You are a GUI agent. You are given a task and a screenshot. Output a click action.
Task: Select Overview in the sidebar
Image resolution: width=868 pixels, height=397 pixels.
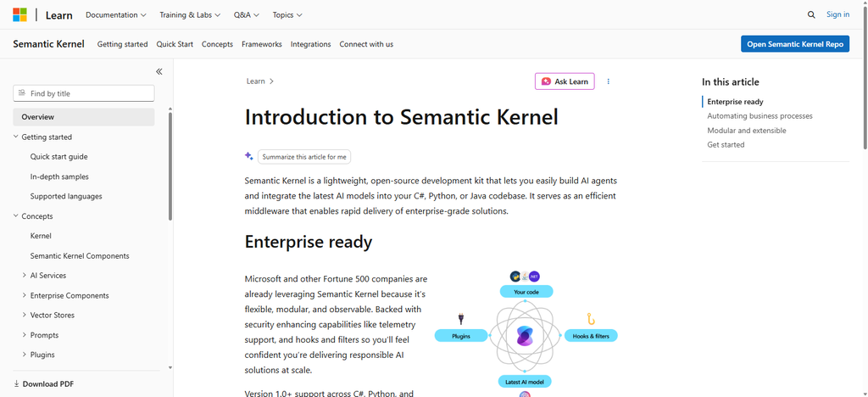coord(84,117)
